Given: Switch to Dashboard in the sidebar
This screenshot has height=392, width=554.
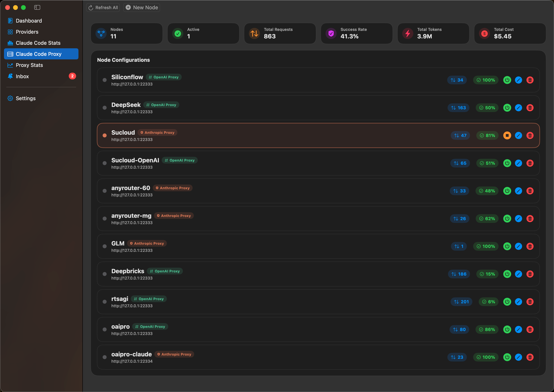Looking at the screenshot, I should 29,21.
